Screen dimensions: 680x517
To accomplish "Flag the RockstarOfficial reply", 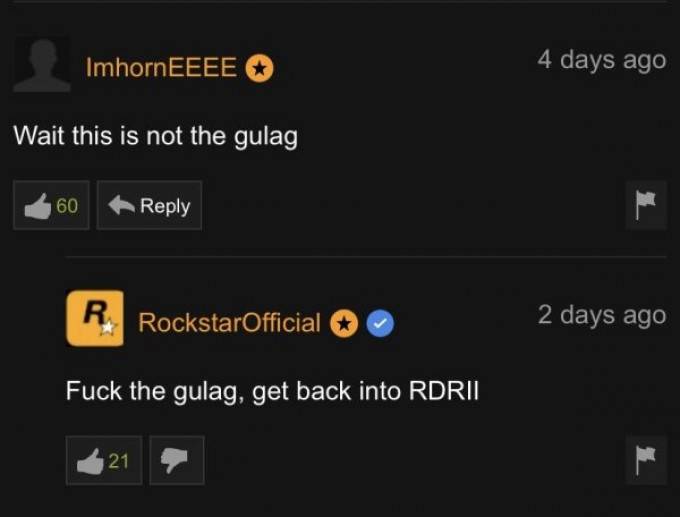I will [x=646, y=460].
